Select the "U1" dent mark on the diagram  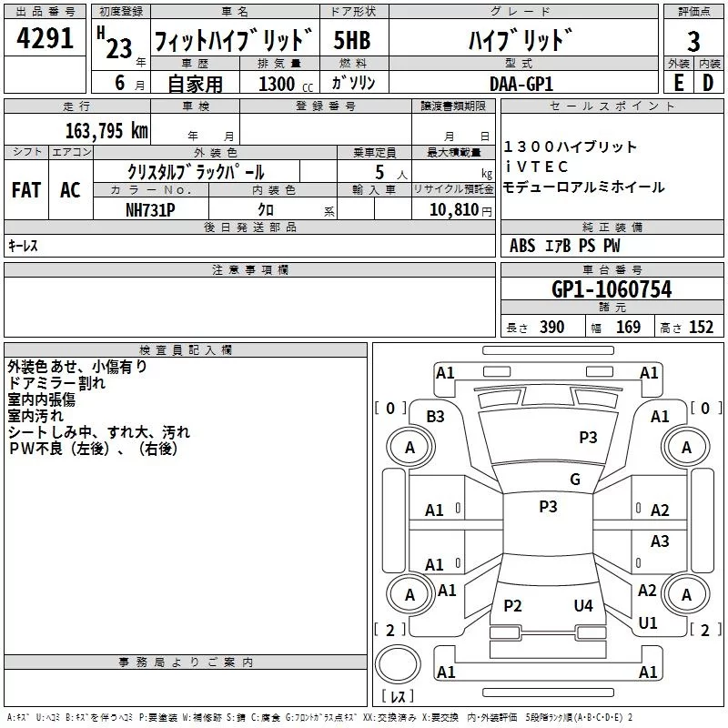pos(647,623)
